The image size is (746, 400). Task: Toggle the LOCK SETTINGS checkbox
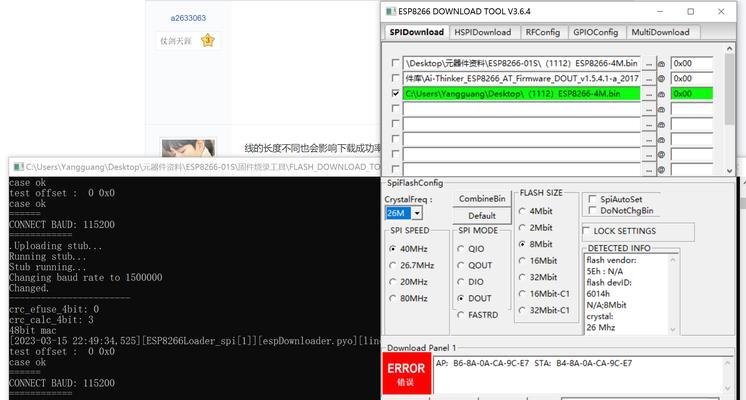(587, 231)
